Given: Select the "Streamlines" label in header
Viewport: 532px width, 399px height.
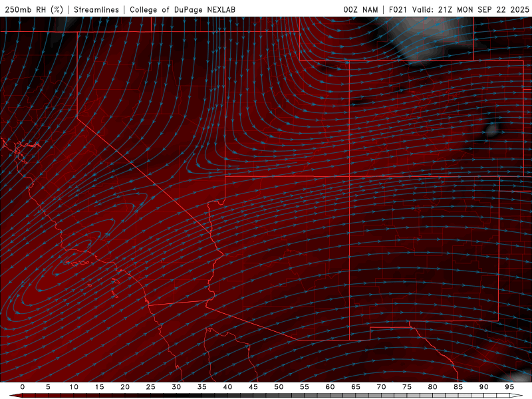Looking at the screenshot, I should pyautogui.click(x=96, y=9).
